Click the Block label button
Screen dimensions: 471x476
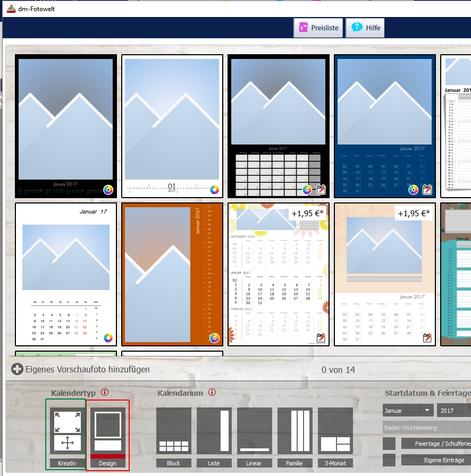click(x=174, y=463)
